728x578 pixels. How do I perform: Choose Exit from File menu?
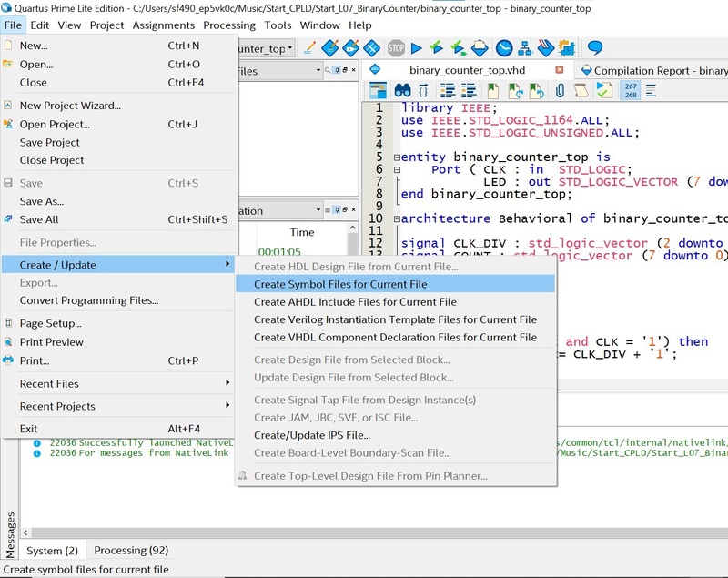118,429
